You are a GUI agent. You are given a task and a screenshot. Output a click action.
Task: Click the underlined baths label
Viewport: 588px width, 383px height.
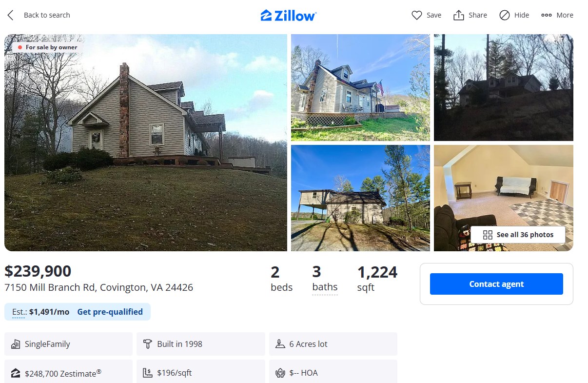pyautogui.click(x=325, y=287)
